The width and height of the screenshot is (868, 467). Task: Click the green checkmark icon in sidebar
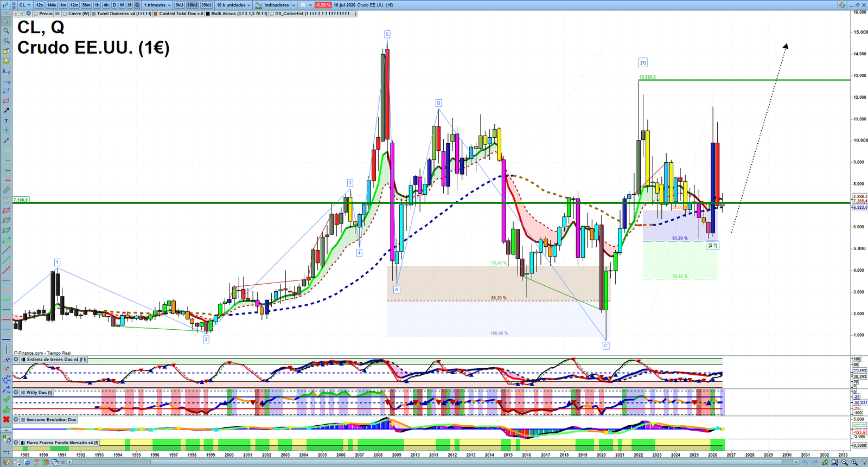(6, 399)
